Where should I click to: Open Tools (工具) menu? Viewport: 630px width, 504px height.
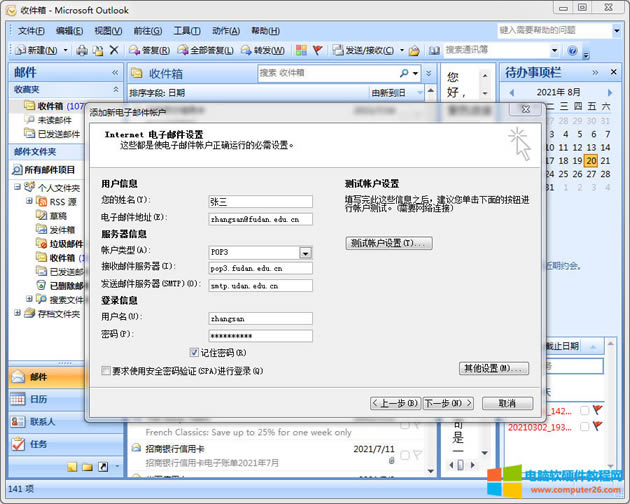(187, 31)
